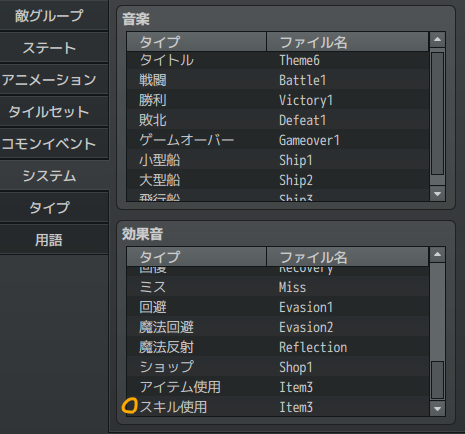Open the タイプ sidebar tab
This screenshot has width=465, height=434.
click(53, 207)
